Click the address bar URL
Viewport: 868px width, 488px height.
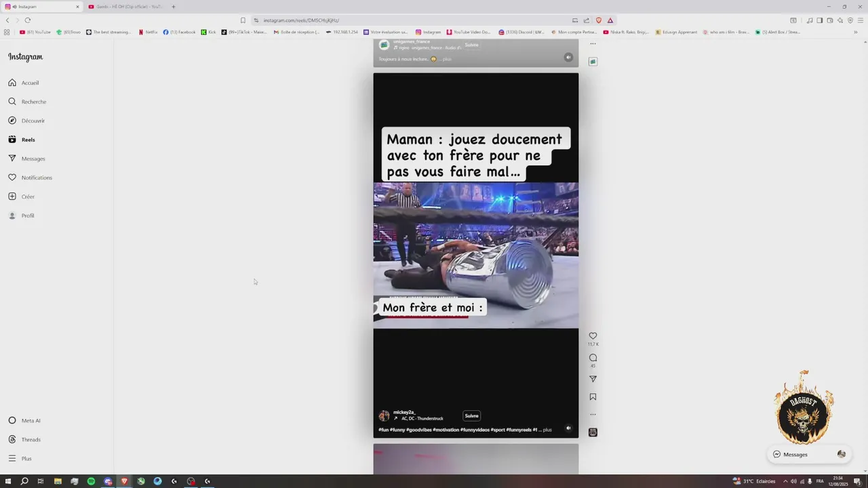click(x=301, y=20)
